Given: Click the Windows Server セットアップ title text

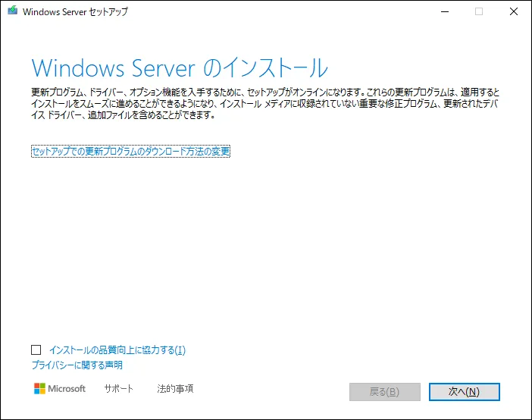Looking at the screenshot, I should click(x=75, y=11).
